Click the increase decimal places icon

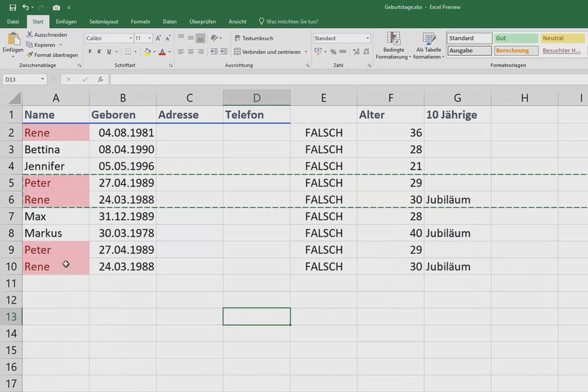[x=356, y=51]
